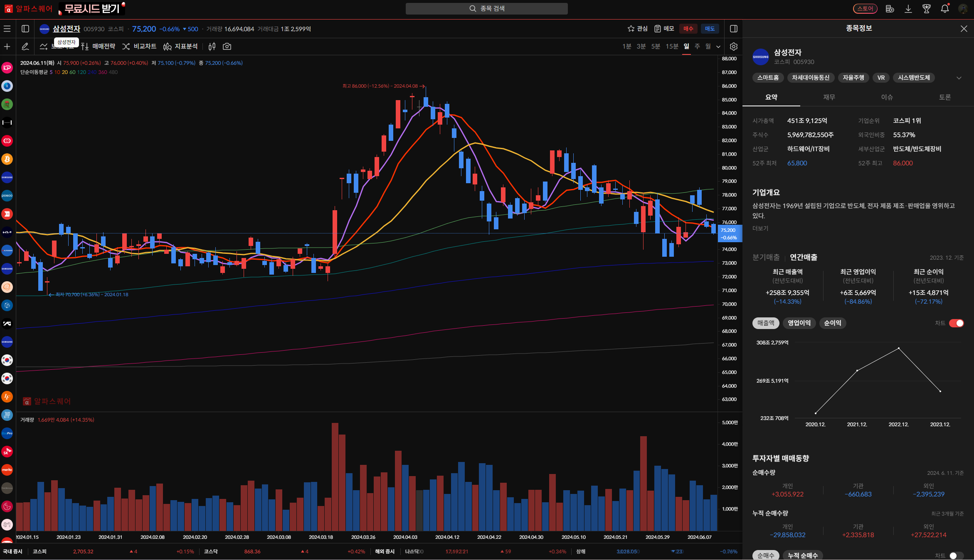This screenshot has width=974, height=560.
Task: Toggle the 60-day moving average
Action: pos(72,72)
